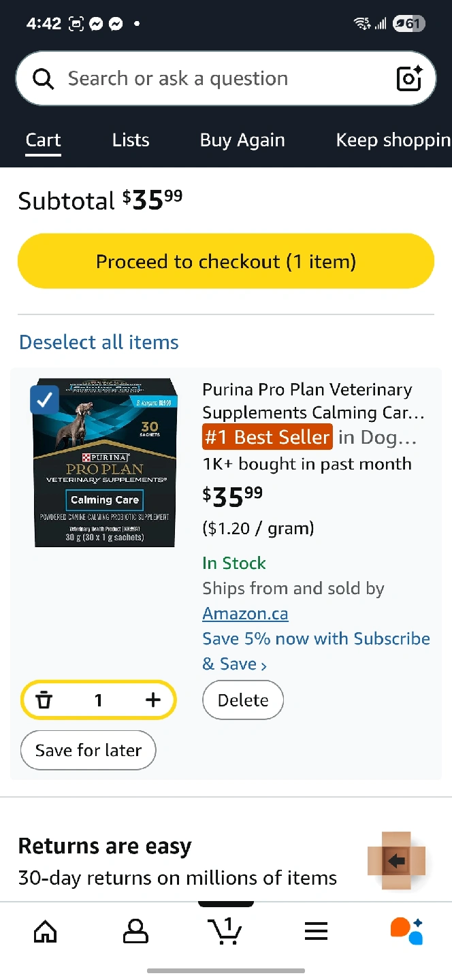Open the hamburger menu icon

click(x=316, y=931)
